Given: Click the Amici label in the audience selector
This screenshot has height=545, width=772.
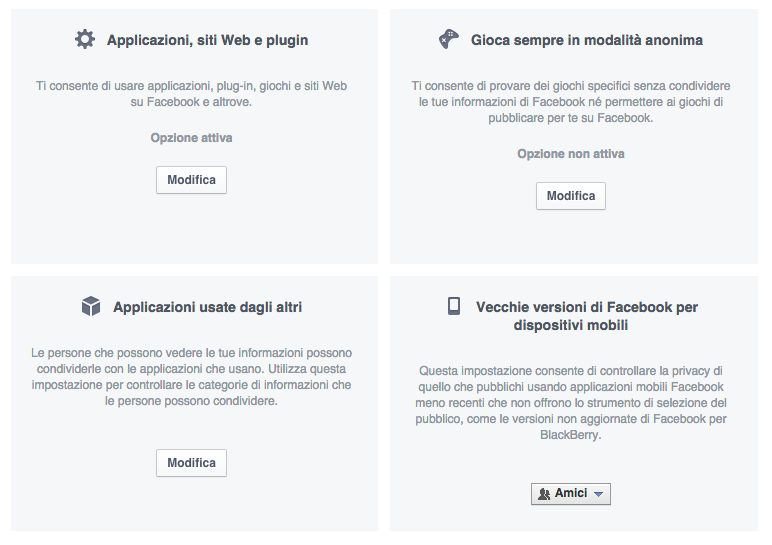Looking at the screenshot, I should [571, 494].
